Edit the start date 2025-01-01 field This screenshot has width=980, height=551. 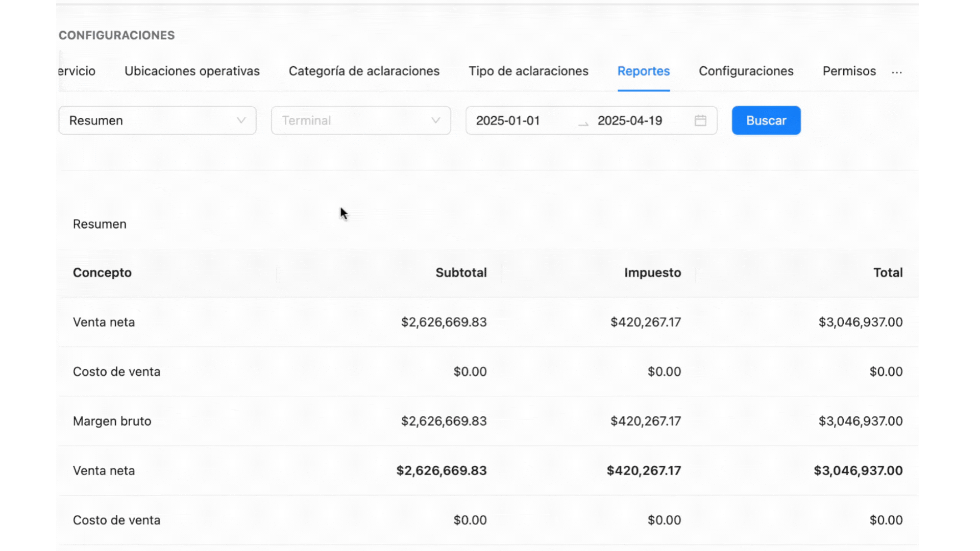coord(508,120)
